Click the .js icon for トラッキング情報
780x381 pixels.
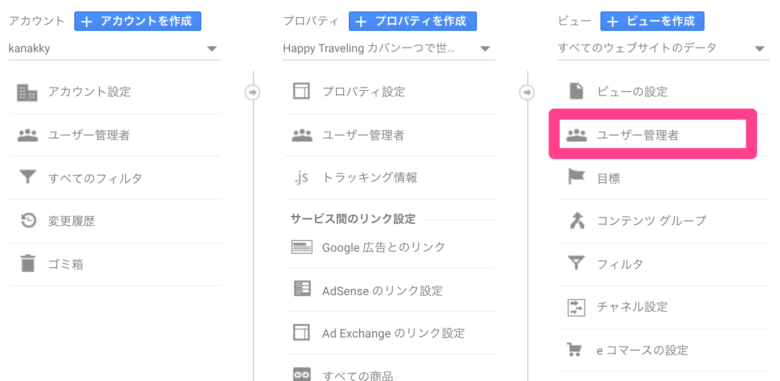(301, 178)
